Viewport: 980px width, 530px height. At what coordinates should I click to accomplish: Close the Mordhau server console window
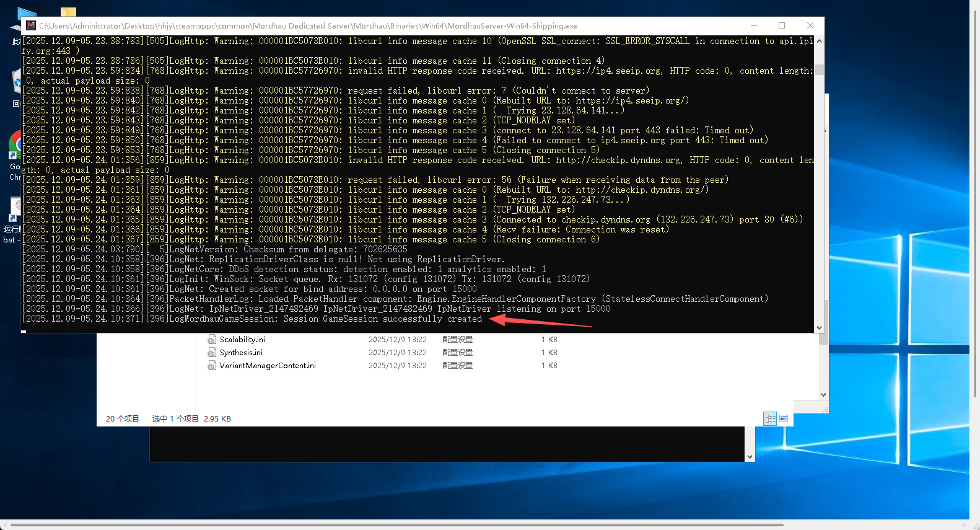click(x=810, y=25)
